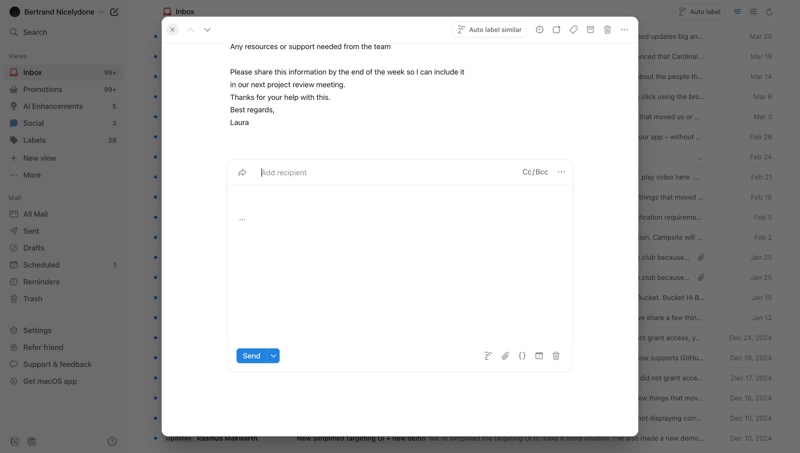Go to previous email with up chevron
This screenshot has width=800, height=453.
click(190, 30)
